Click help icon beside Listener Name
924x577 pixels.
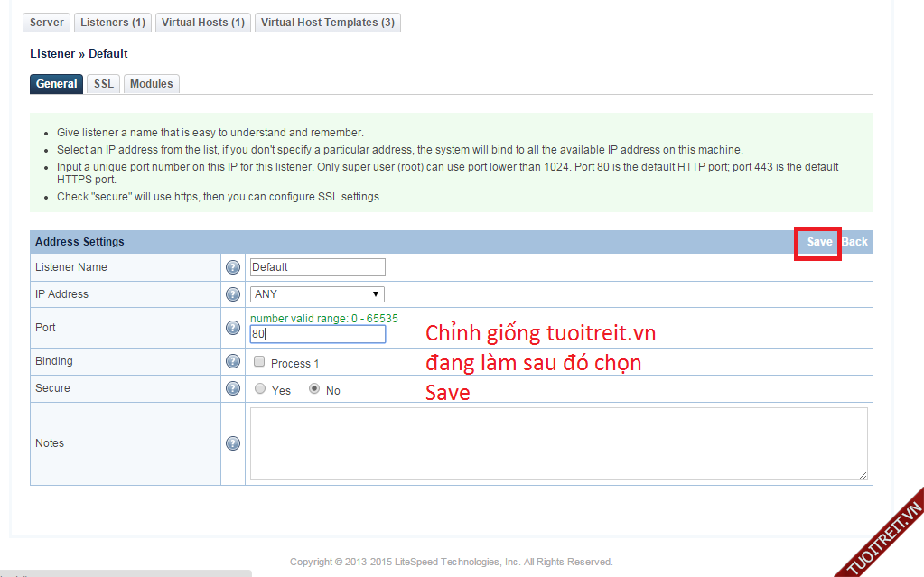[x=233, y=267]
